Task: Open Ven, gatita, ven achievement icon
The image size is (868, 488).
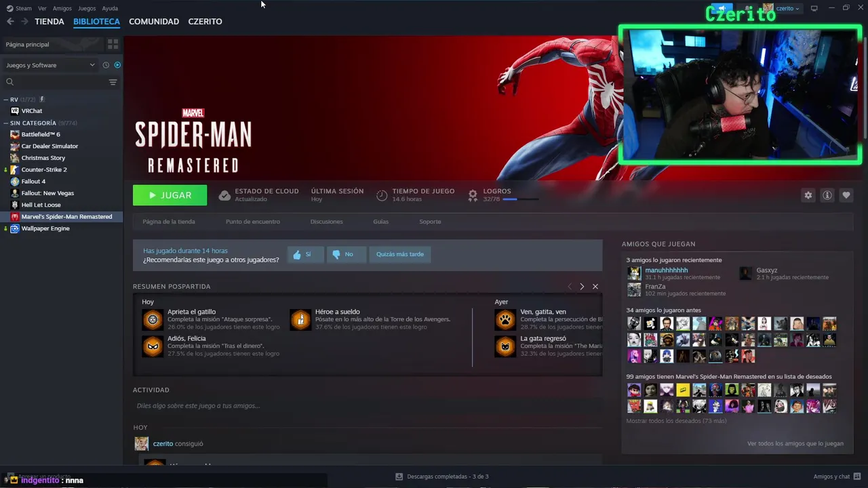Action: pyautogui.click(x=505, y=319)
